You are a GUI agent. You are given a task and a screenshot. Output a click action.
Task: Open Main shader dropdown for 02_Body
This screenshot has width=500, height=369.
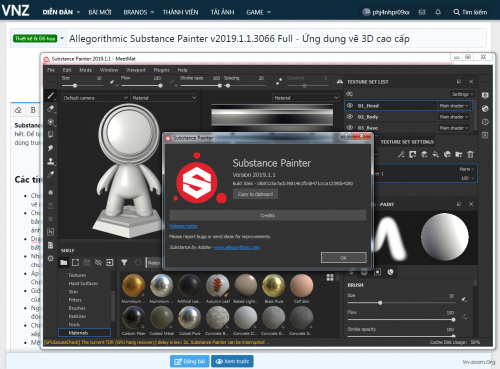tap(454, 117)
